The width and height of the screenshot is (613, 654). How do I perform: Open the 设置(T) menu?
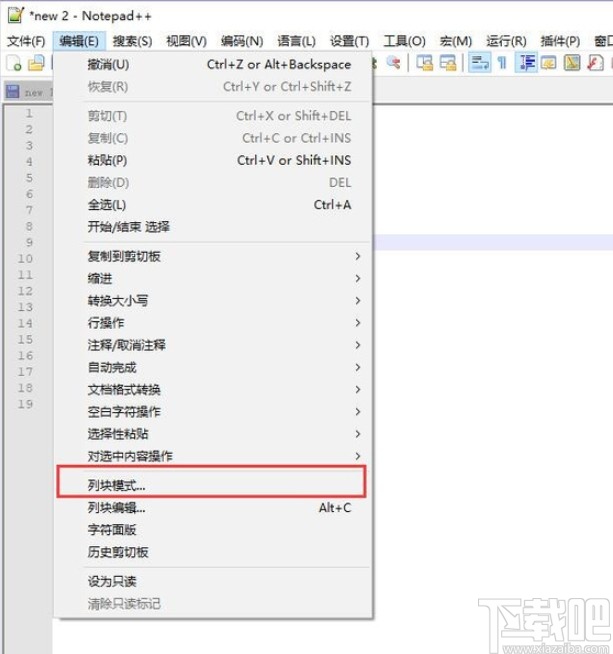[x=349, y=41]
